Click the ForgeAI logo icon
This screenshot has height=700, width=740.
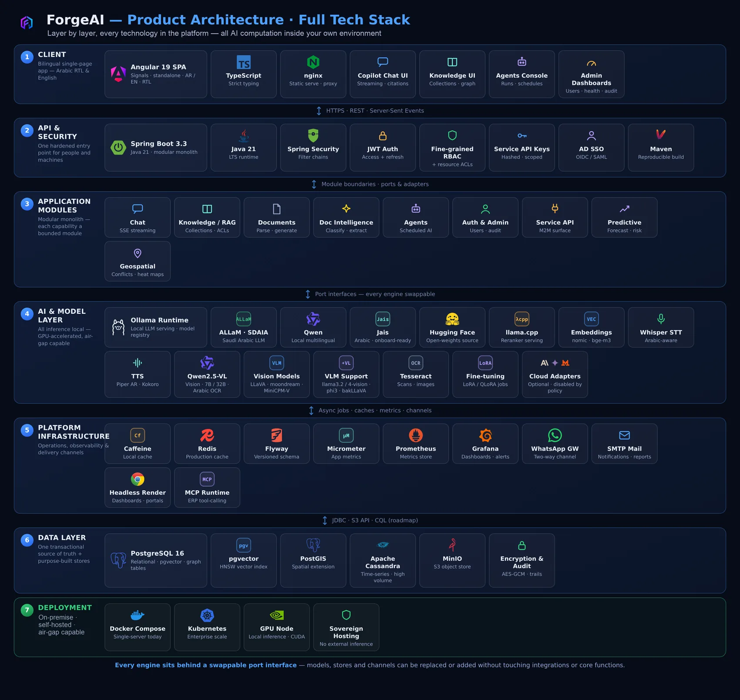[x=27, y=22]
